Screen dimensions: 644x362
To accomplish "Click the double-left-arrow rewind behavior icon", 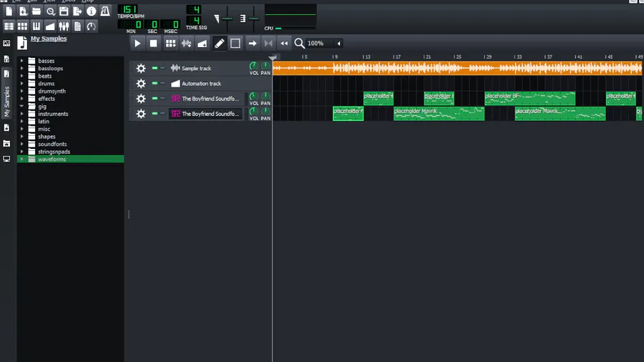I will [284, 43].
